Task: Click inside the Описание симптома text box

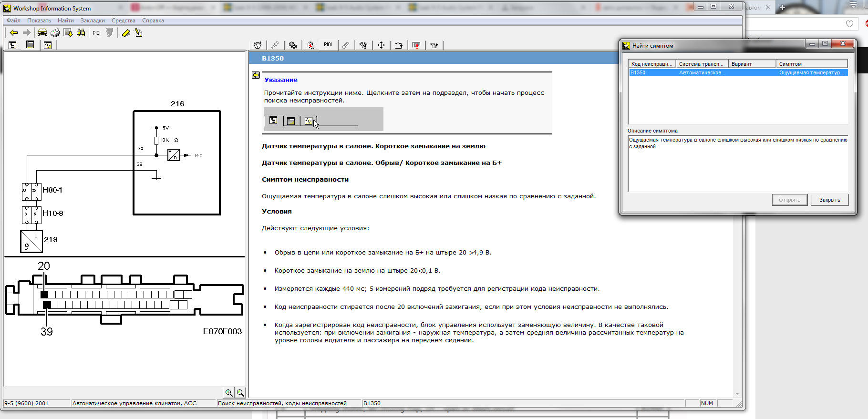Action: tap(738, 164)
